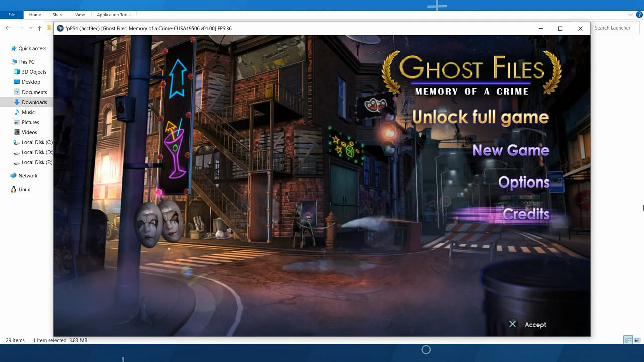Image resolution: width=644 pixels, height=362 pixels.
Task: Start a New Game from the menu
Action: coord(511,150)
